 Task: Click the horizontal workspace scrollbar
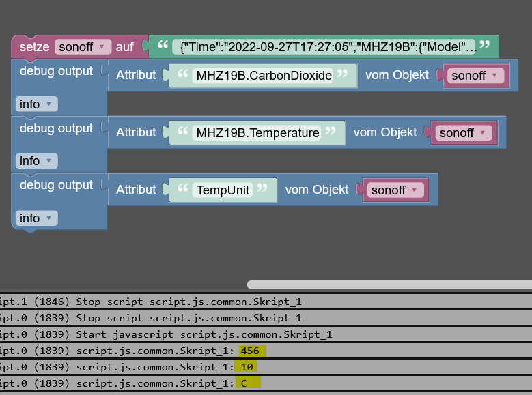pyautogui.click(x=389, y=284)
